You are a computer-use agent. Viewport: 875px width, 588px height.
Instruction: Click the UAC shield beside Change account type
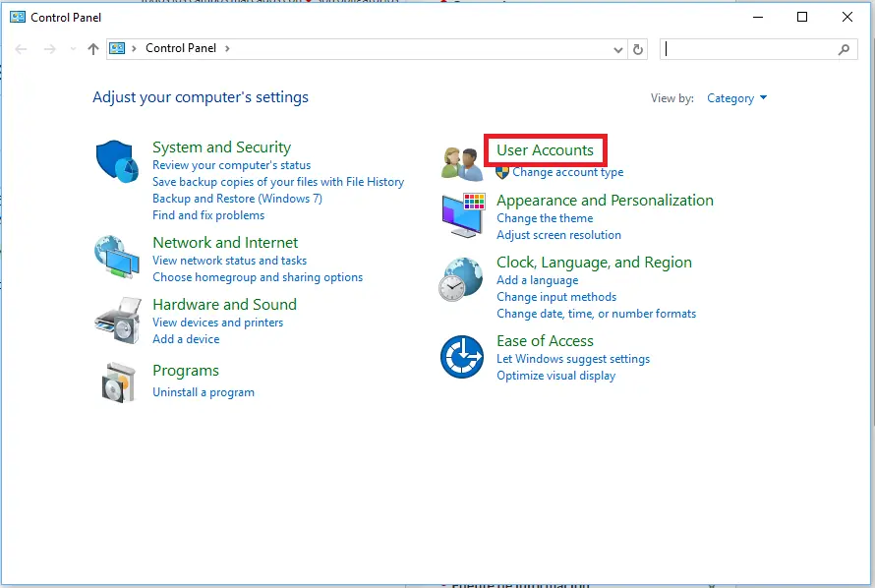point(502,172)
